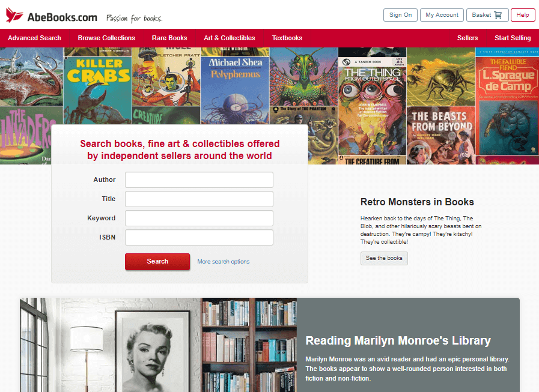The width and height of the screenshot is (539, 392).
Task: Select Browse Collections menu item
Action: (106, 38)
